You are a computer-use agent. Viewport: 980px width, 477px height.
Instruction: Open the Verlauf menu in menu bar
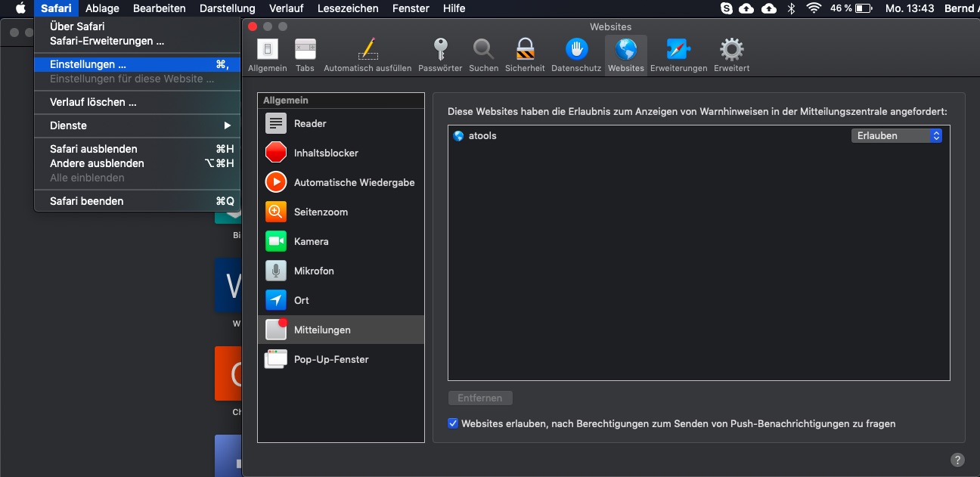286,8
